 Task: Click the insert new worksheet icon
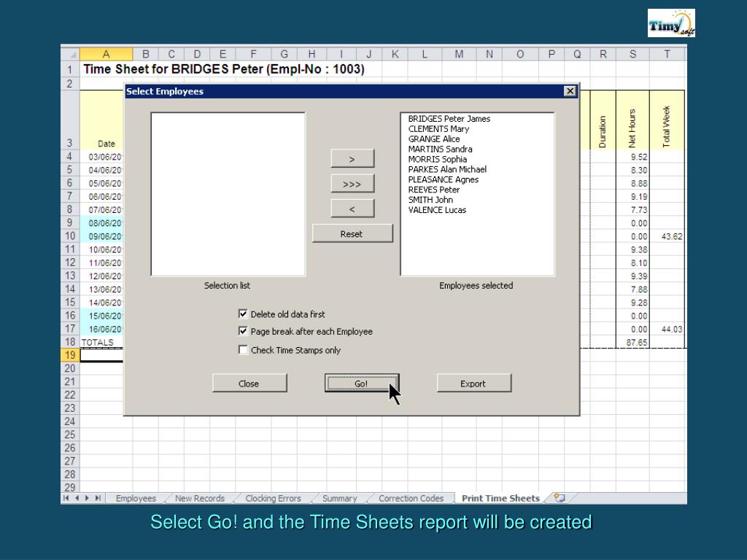point(560,498)
